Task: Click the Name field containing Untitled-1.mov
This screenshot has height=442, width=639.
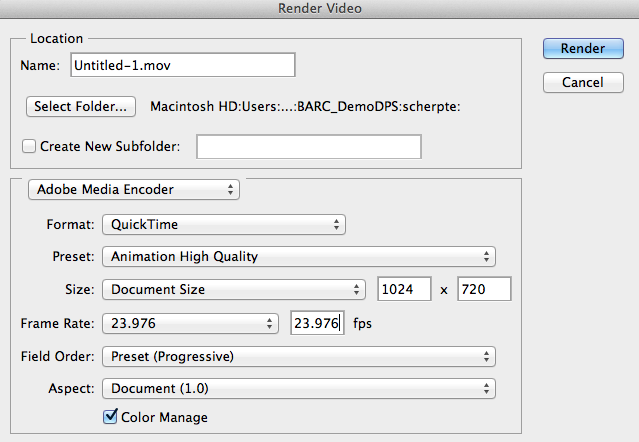Action: coord(182,65)
